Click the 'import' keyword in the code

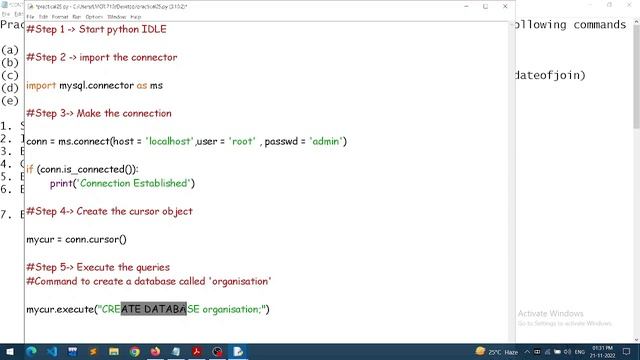41,86
